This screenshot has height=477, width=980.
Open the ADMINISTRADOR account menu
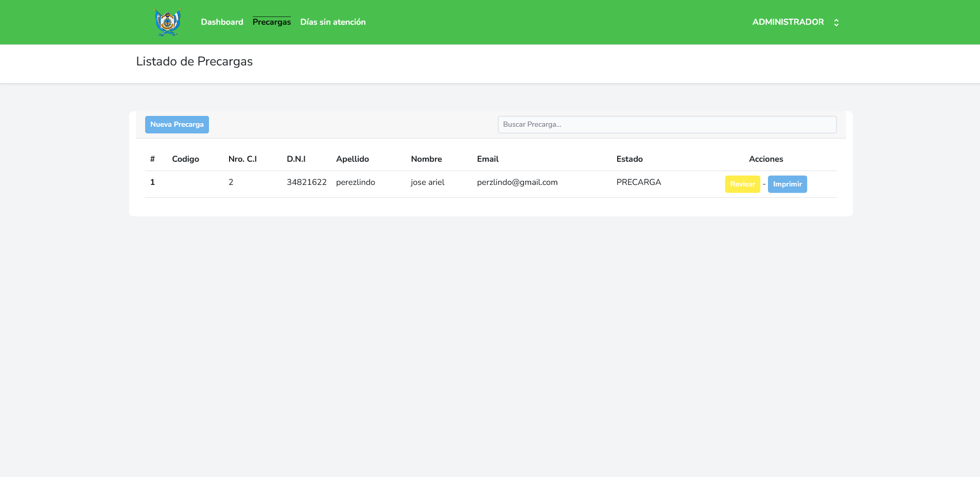click(787, 22)
